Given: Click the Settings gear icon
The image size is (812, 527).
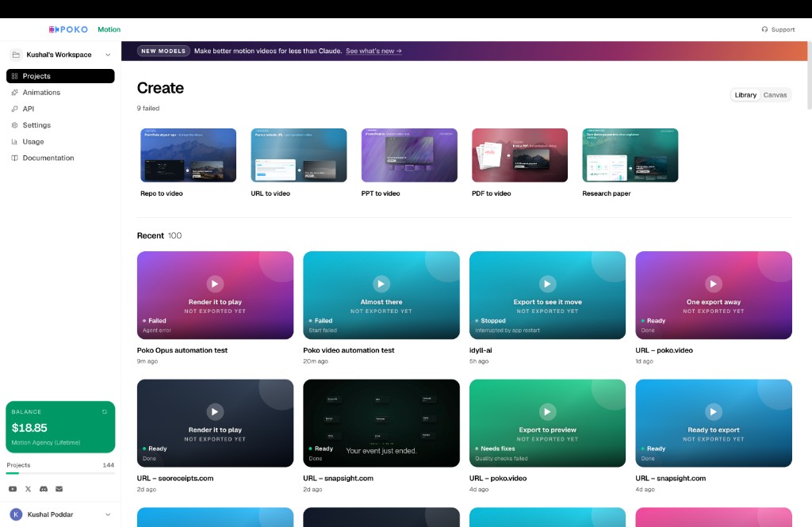Looking at the screenshot, I should [x=14, y=125].
